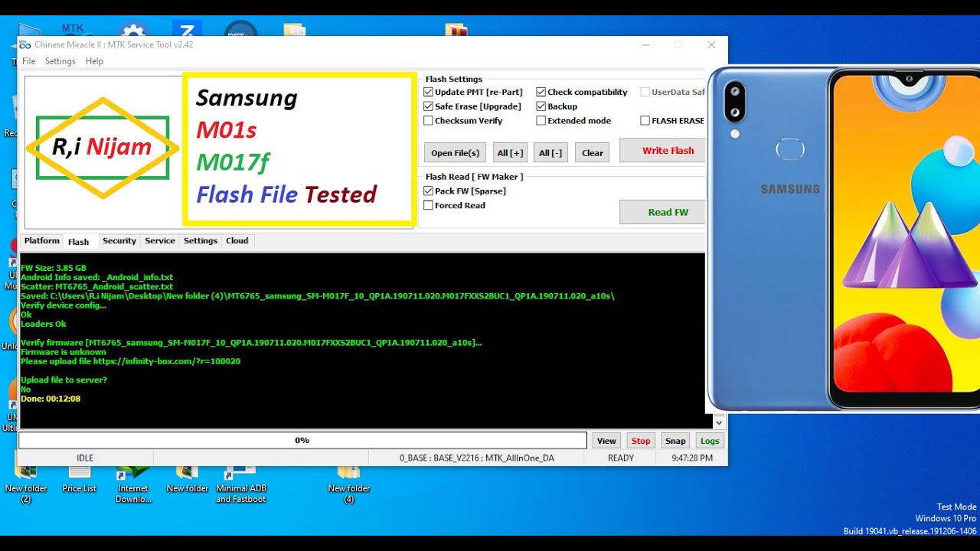
Task: Click the Write Flash button
Action: pos(663,150)
